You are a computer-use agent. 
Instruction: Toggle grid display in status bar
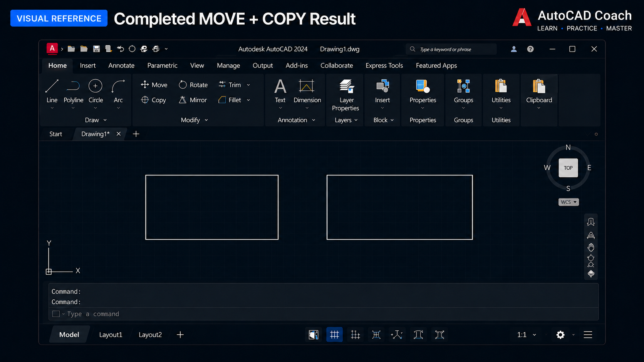(334, 335)
